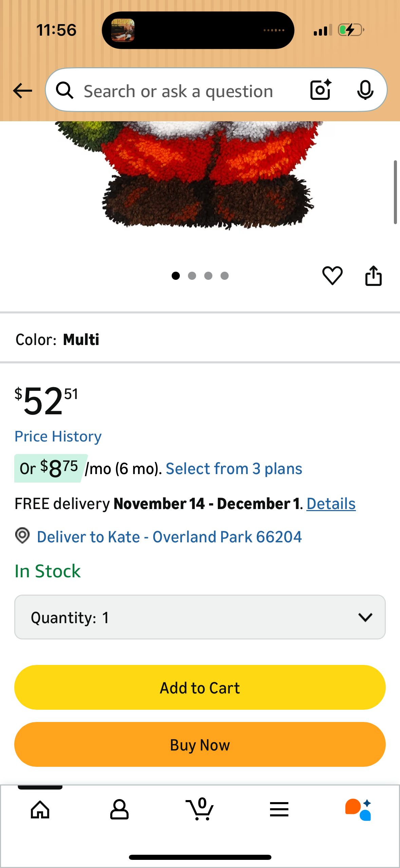Open the hamburger menu tab
Screen dimensions: 400x868
click(x=279, y=809)
